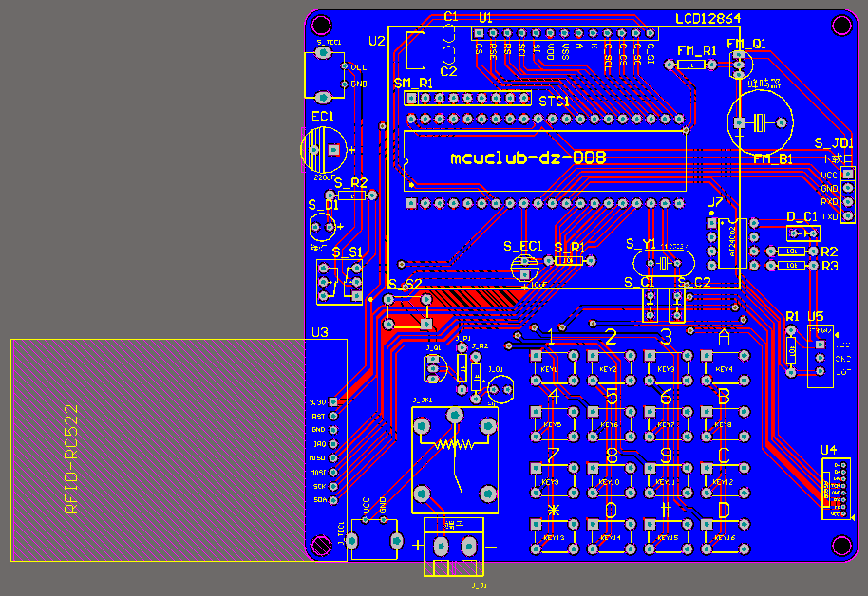Select the bottom-left mounting hole
The width and height of the screenshot is (868, 596).
322,546
